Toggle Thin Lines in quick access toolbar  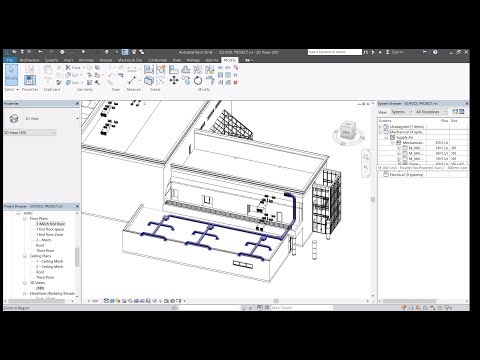(x=125, y=52)
